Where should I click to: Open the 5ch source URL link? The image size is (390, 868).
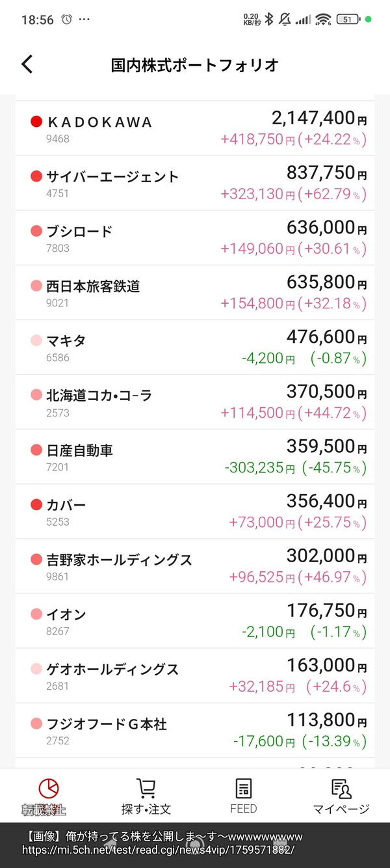[158, 850]
